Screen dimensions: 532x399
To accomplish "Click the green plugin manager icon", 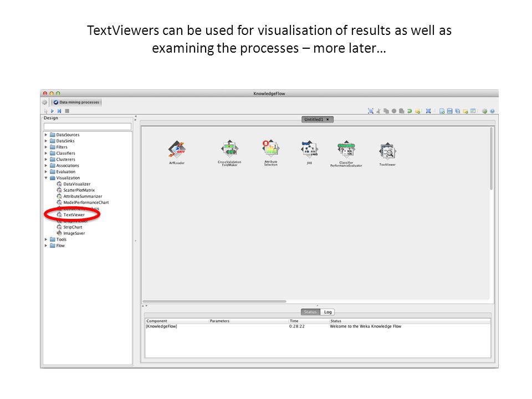I will click(x=484, y=111).
